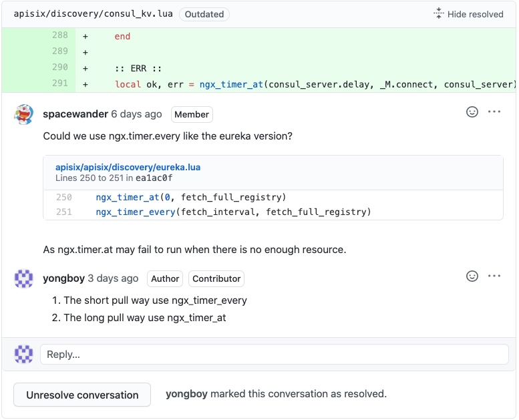Click the Contributor badge on yongboy
519x420 pixels.
tap(216, 278)
